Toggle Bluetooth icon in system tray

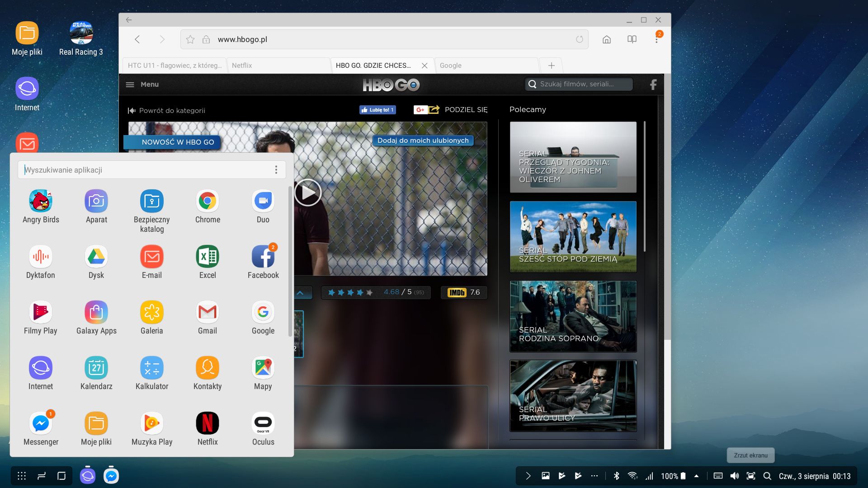point(616,476)
